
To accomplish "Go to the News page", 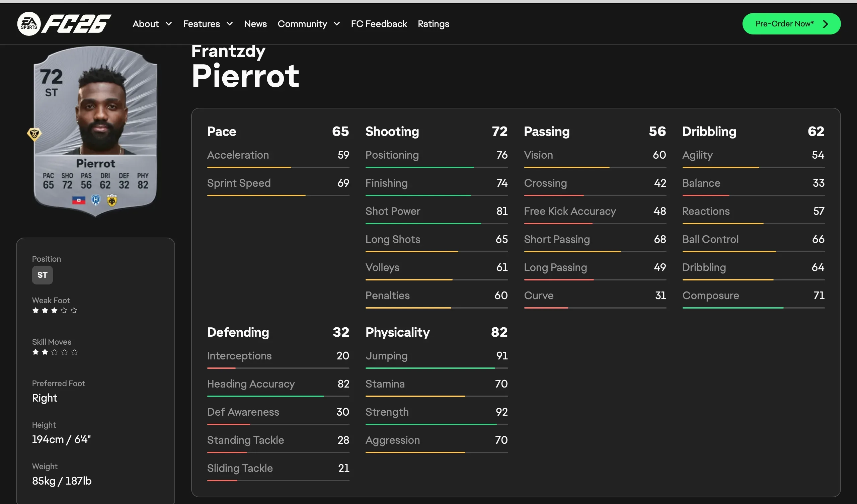I will click(x=255, y=24).
